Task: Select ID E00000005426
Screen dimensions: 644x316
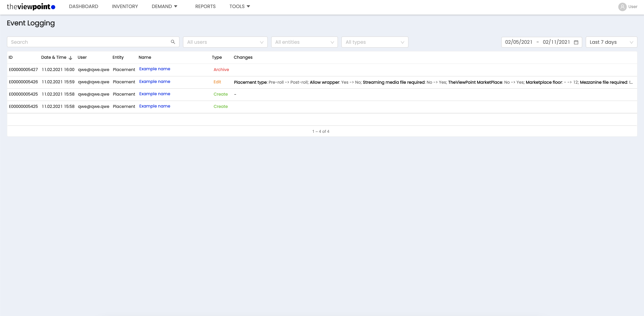Action: tap(23, 82)
